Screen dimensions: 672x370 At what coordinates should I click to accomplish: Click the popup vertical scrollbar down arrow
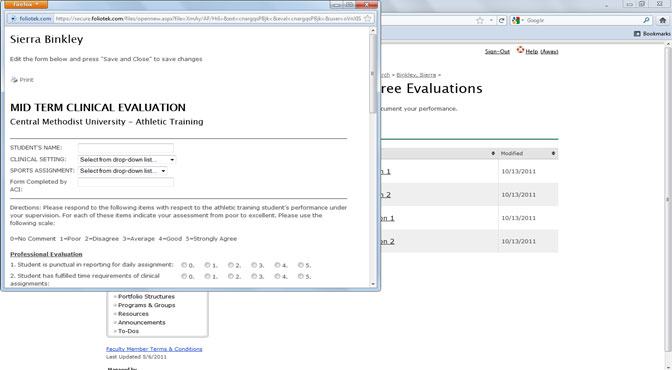(x=372, y=284)
